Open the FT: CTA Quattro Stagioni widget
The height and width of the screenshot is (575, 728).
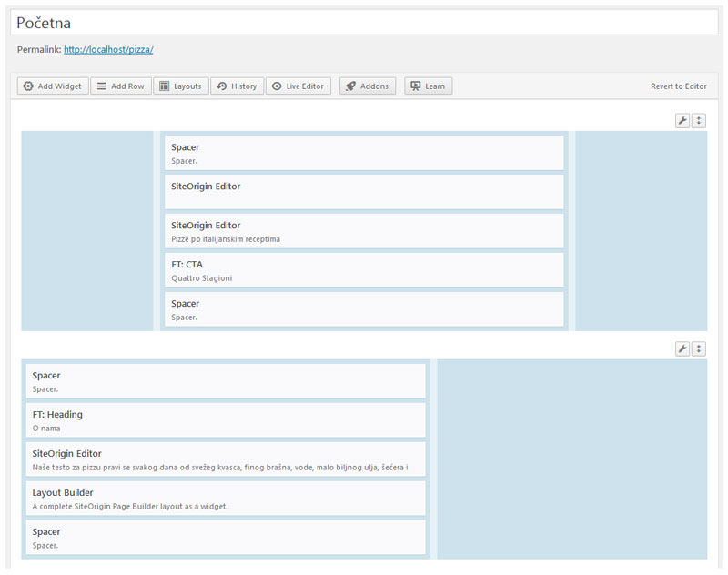pos(364,269)
